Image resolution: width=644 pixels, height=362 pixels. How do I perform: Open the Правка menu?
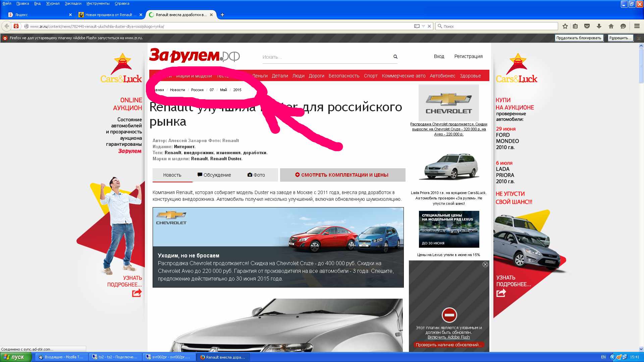pyautogui.click(x=22, y=3)
